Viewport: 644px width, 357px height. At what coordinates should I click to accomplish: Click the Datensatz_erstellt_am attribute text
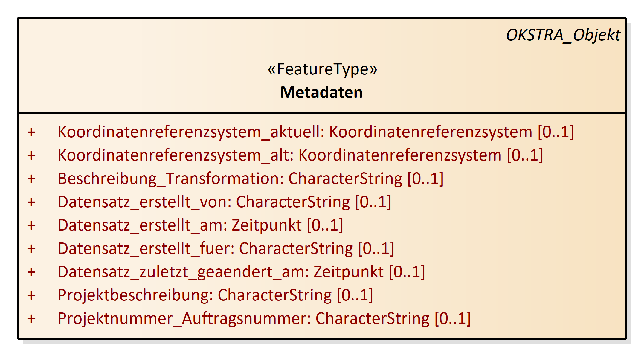(200, 225)
